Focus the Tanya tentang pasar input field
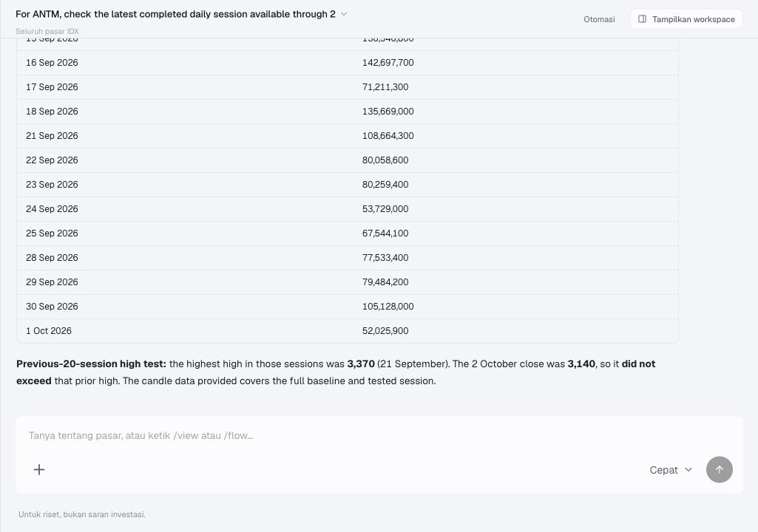 tap(379, 435)
